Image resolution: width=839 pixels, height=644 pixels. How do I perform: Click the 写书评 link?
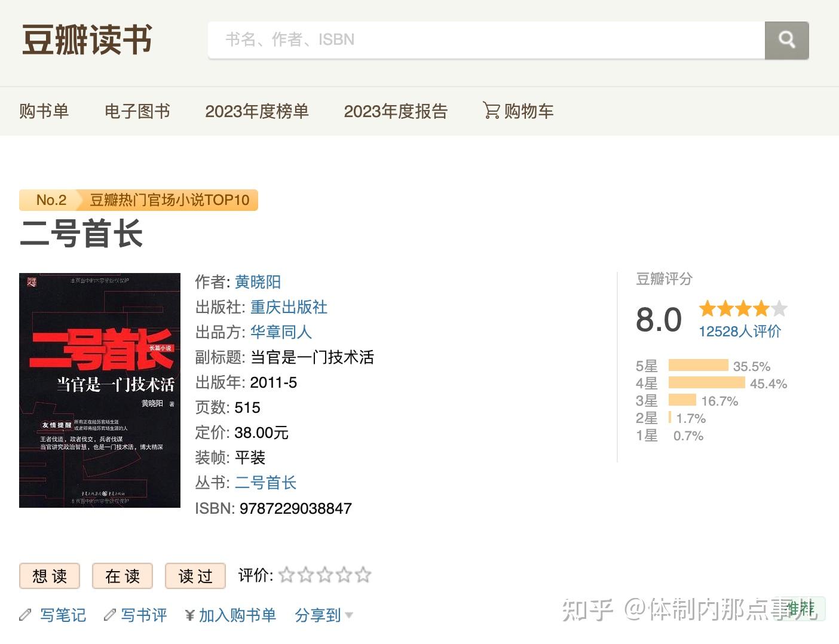click(144, 615)
